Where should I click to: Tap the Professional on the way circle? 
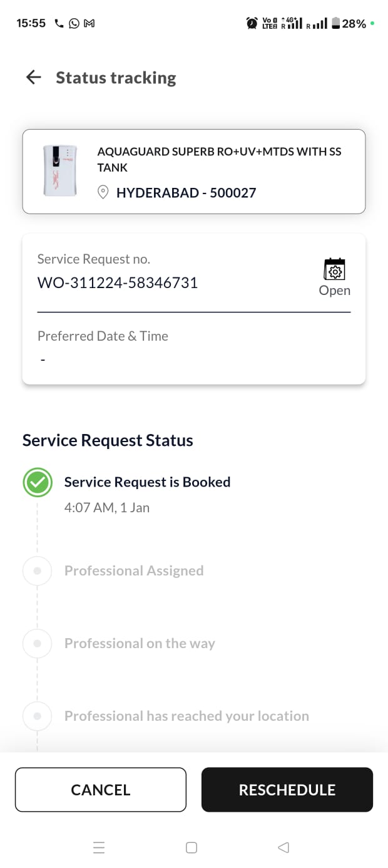point(38,643)
